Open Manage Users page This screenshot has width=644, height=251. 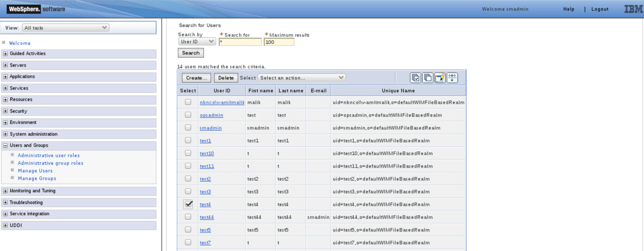(35, 171)
